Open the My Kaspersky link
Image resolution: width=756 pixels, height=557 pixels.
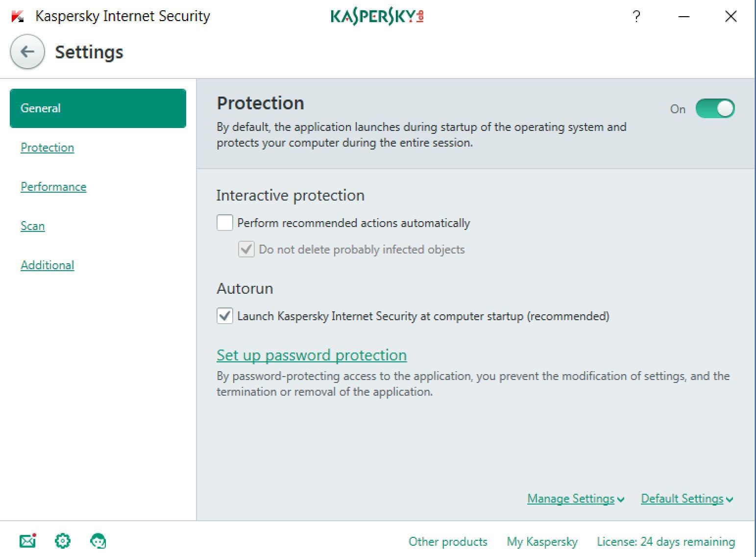(x=542, y=542)
